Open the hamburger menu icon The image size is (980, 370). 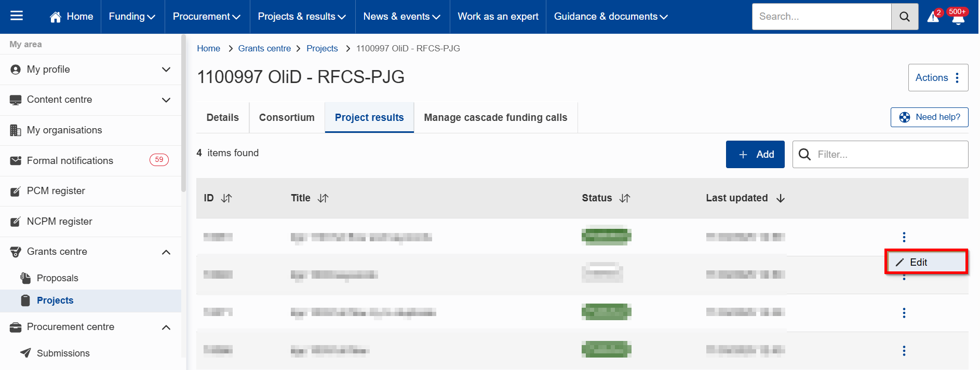click(x=17, y=16)
